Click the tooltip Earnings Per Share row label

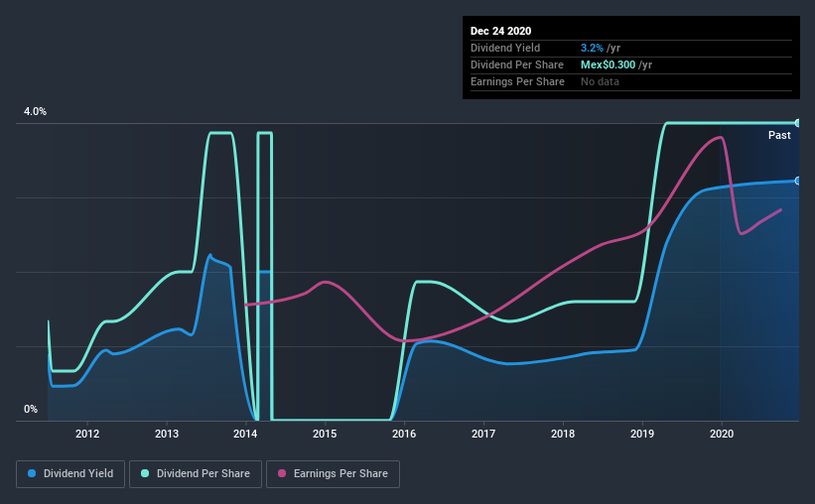point(517,81)
